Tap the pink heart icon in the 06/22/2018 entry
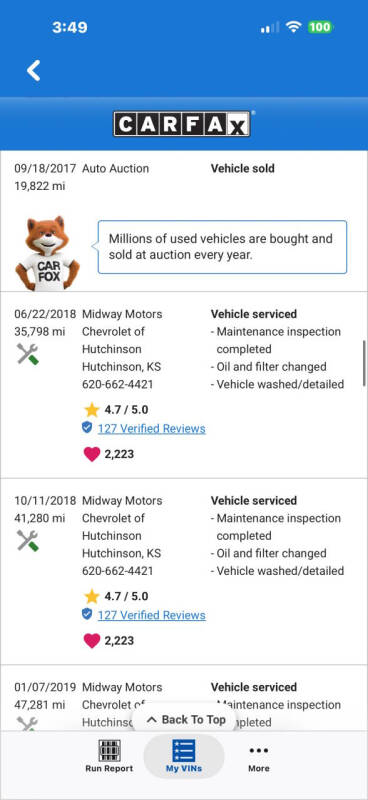 coord(91,454)
